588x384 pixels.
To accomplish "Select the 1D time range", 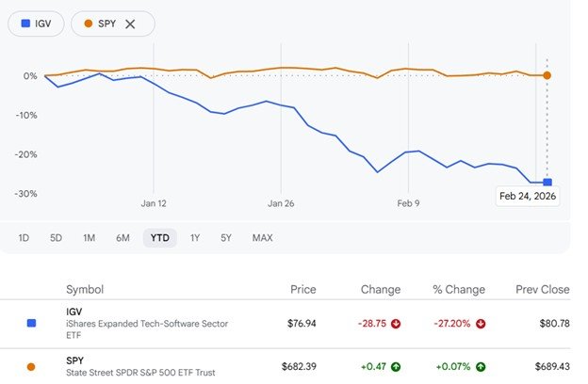I will (24, 238).
